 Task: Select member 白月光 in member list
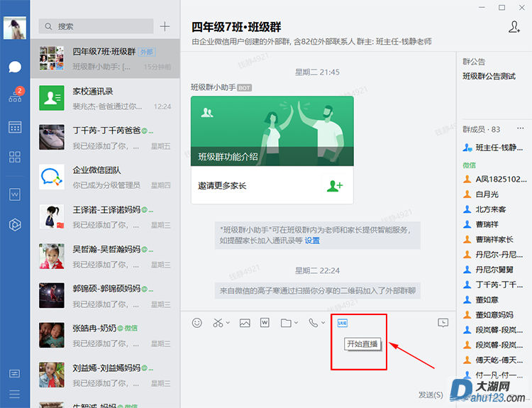(481, 194)
